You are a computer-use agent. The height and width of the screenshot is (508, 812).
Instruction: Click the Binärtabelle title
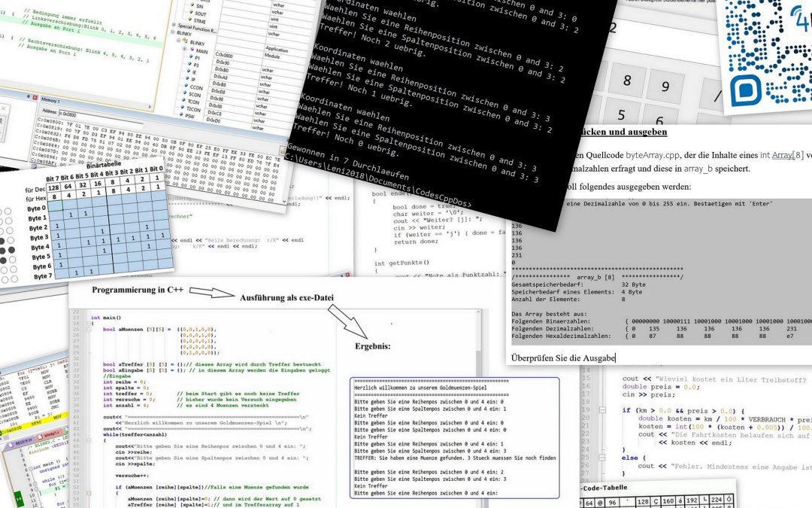click(104, 165)
